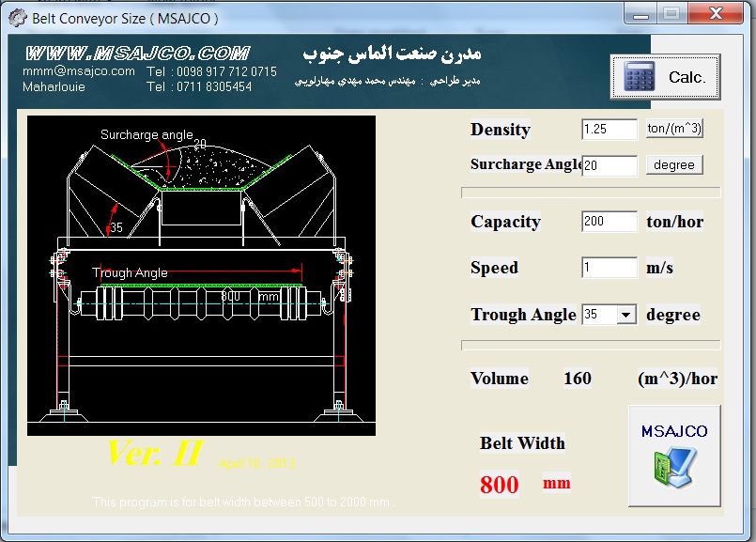
Task: Minimize the Belt Conveyor Size window
Action: (x=643, y=13)
